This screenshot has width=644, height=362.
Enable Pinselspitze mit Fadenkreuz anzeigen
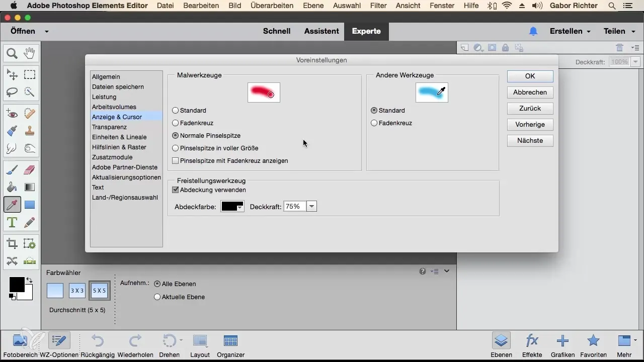[230, 161]
